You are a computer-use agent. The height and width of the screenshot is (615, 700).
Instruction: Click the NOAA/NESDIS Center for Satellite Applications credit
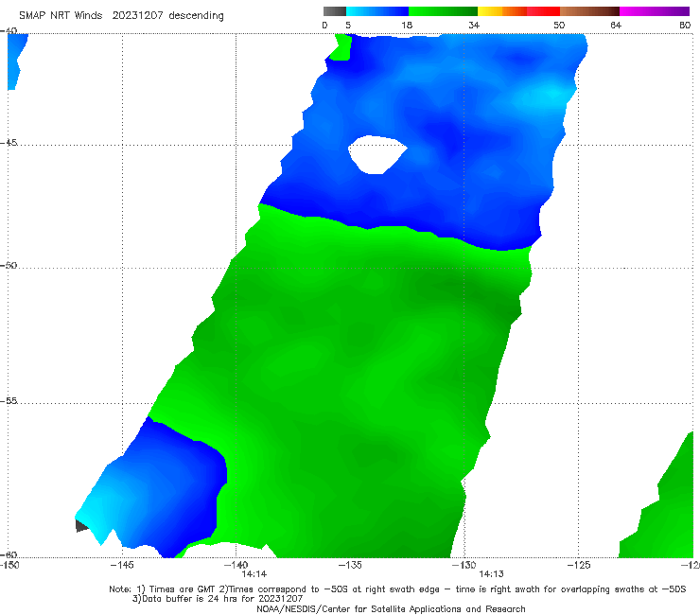pos(391,609)
